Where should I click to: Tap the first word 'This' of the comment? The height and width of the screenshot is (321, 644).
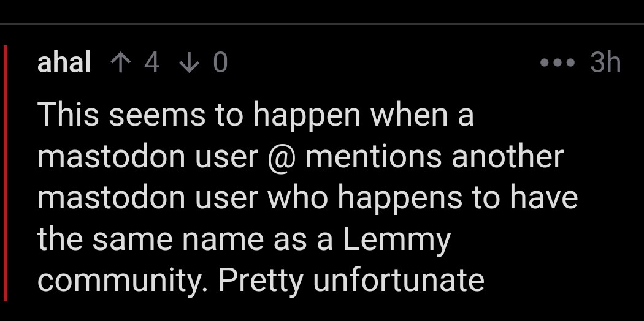68,115
